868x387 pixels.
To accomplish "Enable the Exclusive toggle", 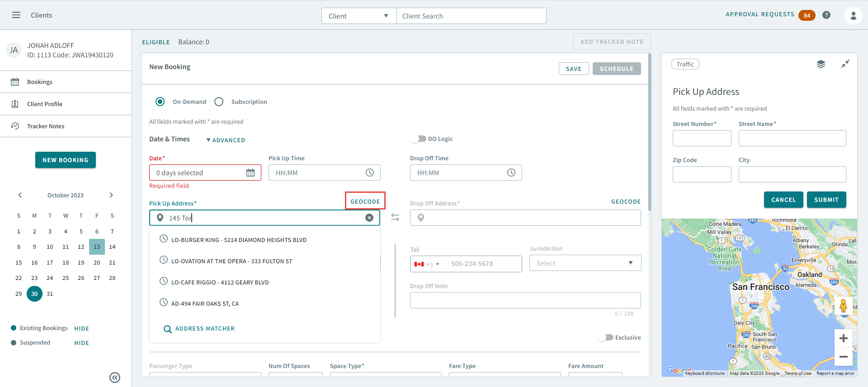I will pyautogui.click(x=605, y=337).
